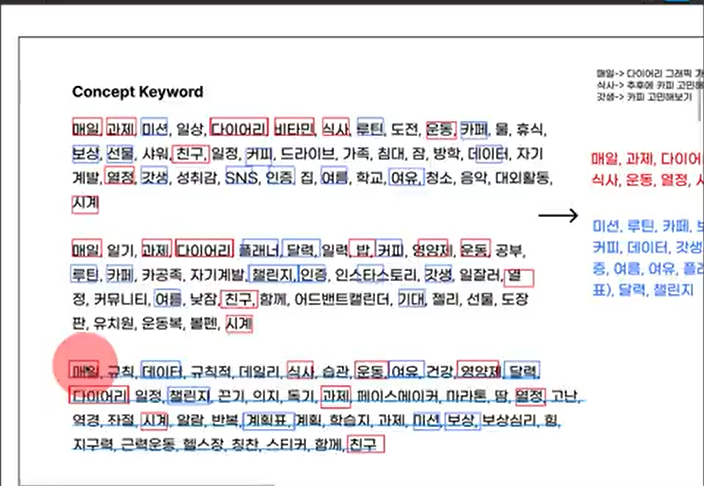The height and width of the screenshot is (486, 704).
Task: Click the word '음악'
Action: (x=473, y=178)
